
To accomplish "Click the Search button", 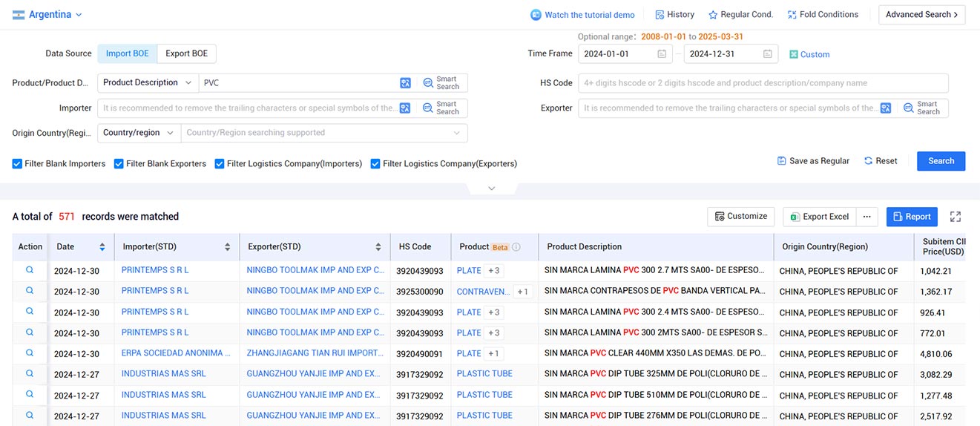I will [x=941, y=161].
